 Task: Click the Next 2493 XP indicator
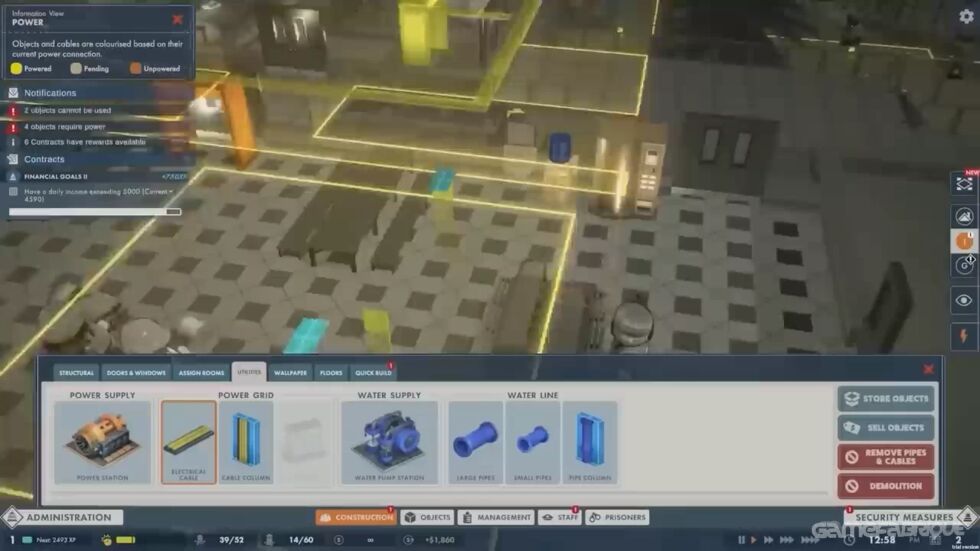pos(56,540)
